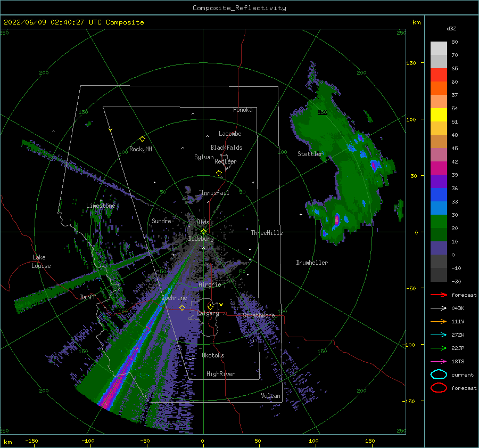Screen dimensions: 479x448
Task: Click the Okotoks town label
Action: [x=213, y=355]
